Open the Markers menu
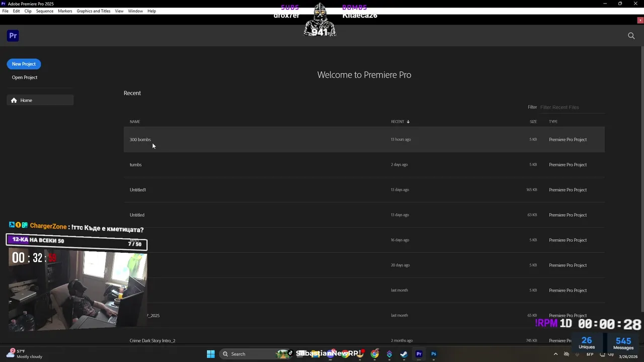Viewport: 644px width, 362px height. pos(65,11)
